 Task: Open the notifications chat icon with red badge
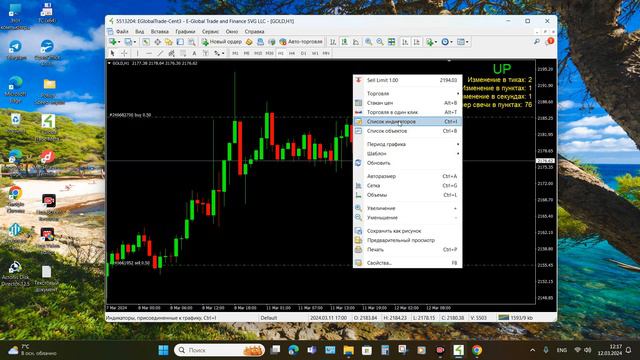[x=550, y=41]
